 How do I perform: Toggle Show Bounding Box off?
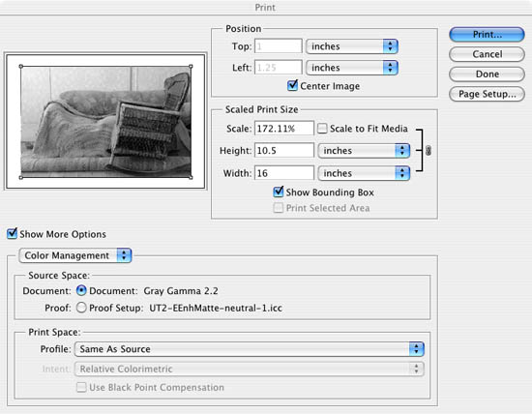point(279,192)
